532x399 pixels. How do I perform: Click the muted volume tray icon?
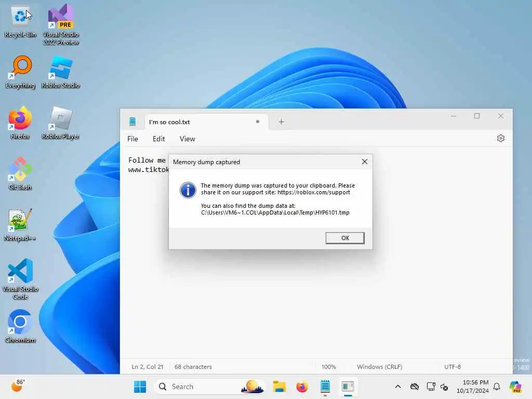click(444, 387)
